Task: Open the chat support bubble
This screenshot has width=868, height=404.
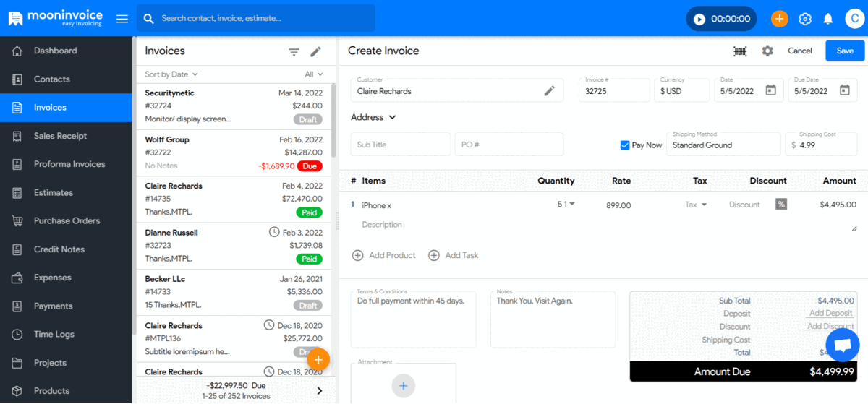Action: 842,345
